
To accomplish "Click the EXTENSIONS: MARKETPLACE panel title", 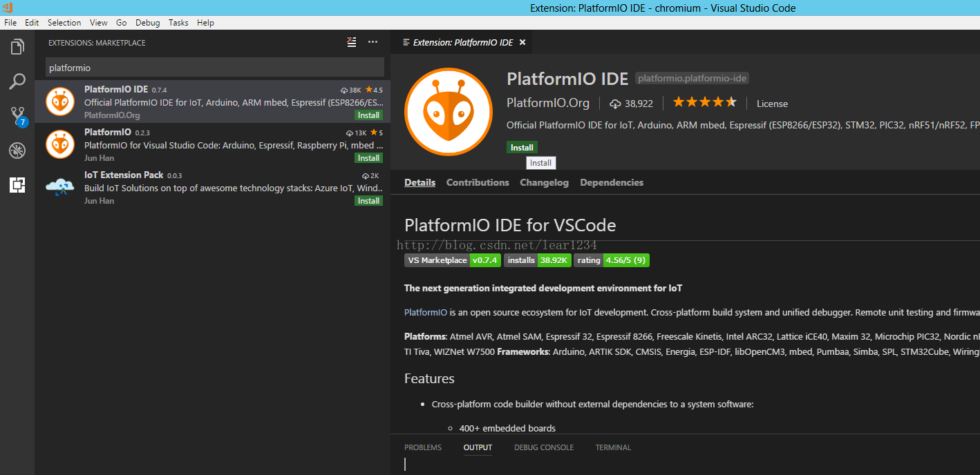I will click(x=97, y=43).
